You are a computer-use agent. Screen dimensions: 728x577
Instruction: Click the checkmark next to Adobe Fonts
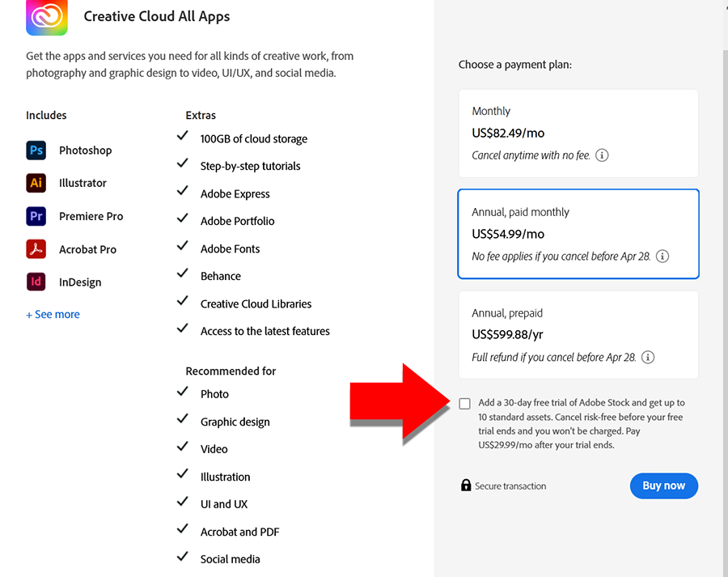[x=184, y=245]
